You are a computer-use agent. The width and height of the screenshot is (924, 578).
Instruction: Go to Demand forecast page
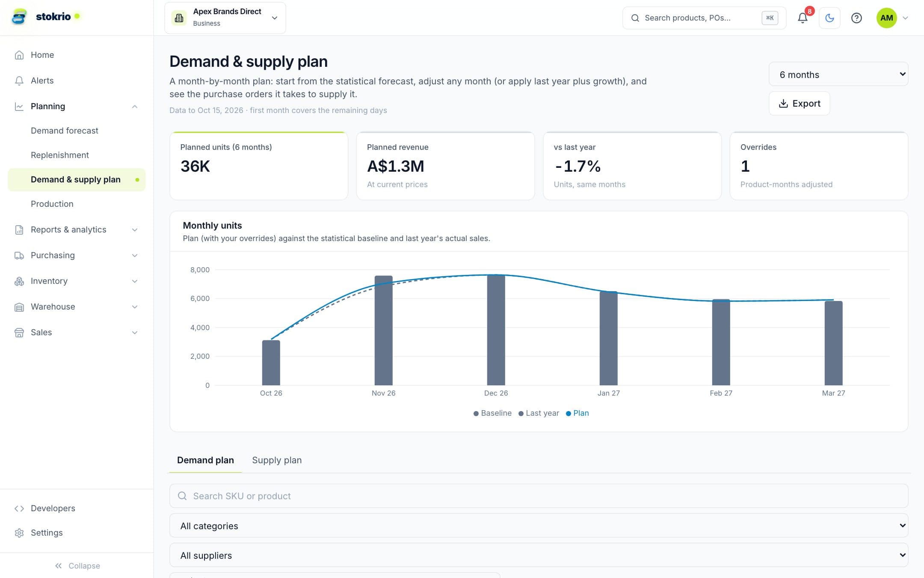65,131
